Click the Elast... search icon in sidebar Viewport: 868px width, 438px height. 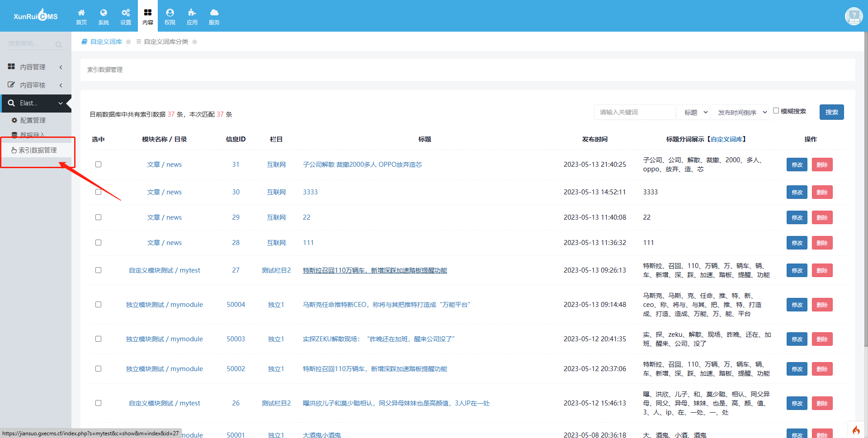(11, 103)
